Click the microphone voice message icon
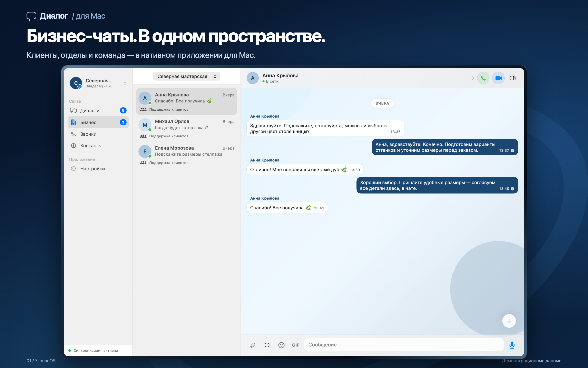 (x=512, y=345)
